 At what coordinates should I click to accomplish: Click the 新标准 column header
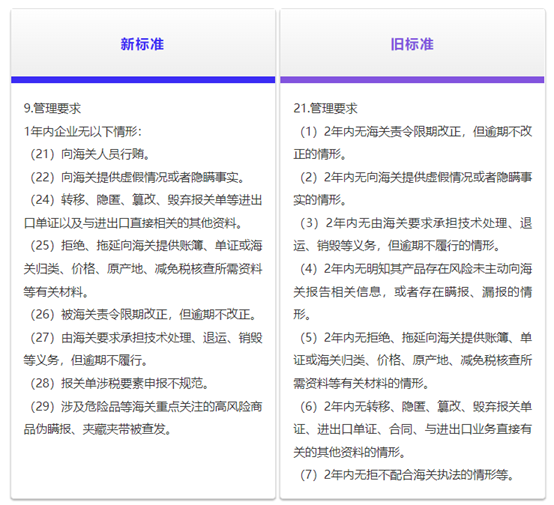(x=142, y=45)
